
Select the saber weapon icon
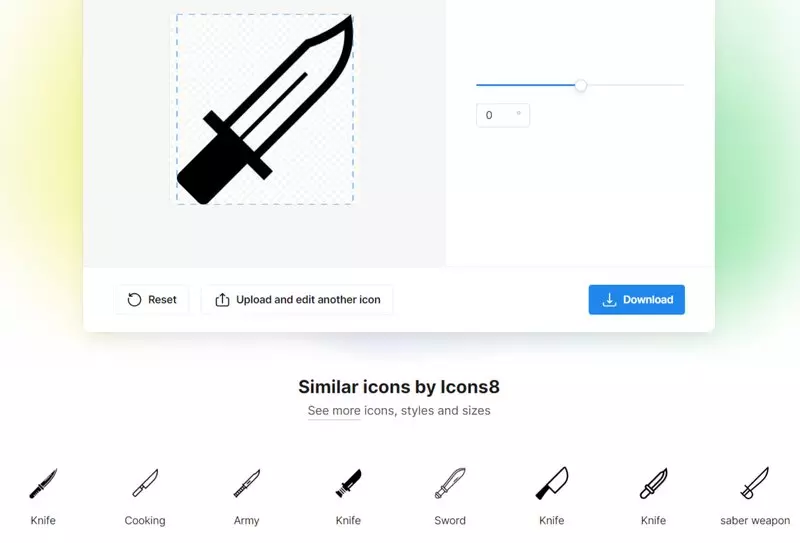pyautogui.click(x=755, y=483)
